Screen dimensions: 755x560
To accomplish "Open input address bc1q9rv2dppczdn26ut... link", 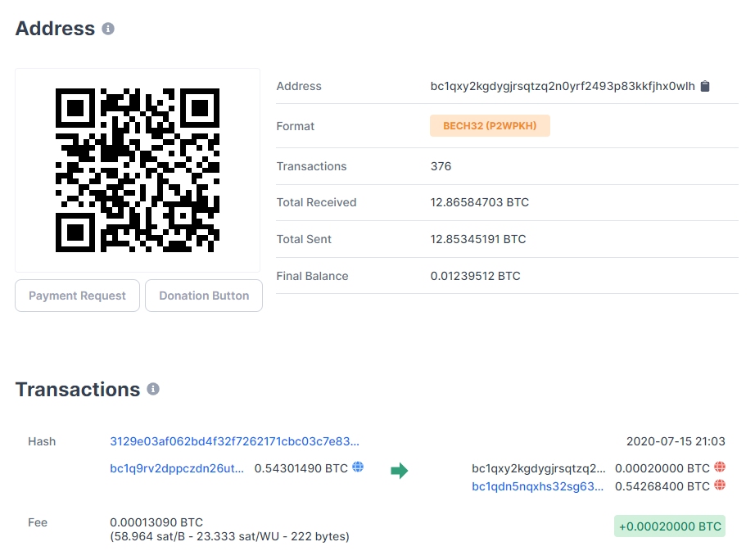I will [177, 468].
